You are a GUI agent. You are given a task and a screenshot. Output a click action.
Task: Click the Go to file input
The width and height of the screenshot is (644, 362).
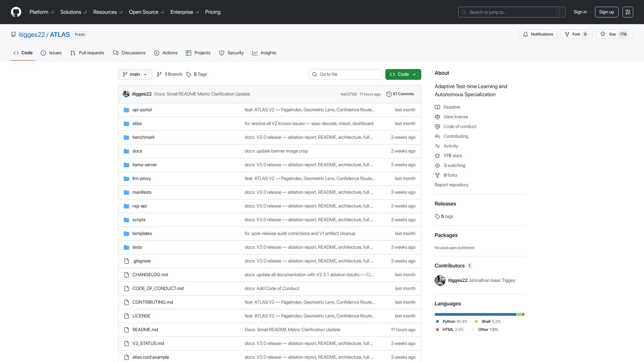(x=346, y=74)
